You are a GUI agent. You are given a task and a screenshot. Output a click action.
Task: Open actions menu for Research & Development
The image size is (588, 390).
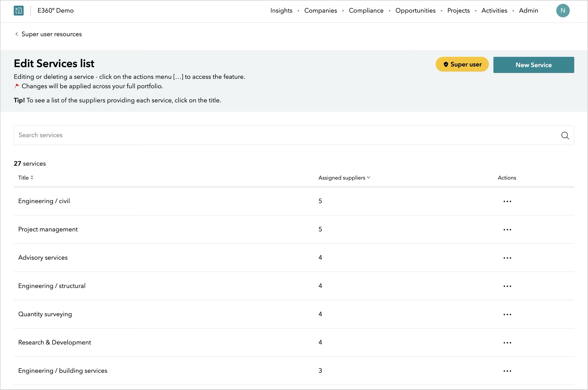click(x=507, y=343)
